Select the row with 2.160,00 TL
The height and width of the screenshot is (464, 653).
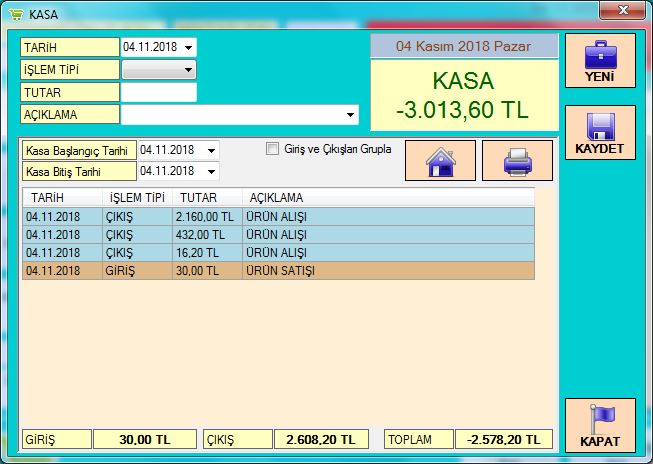(x=279, y=217)
